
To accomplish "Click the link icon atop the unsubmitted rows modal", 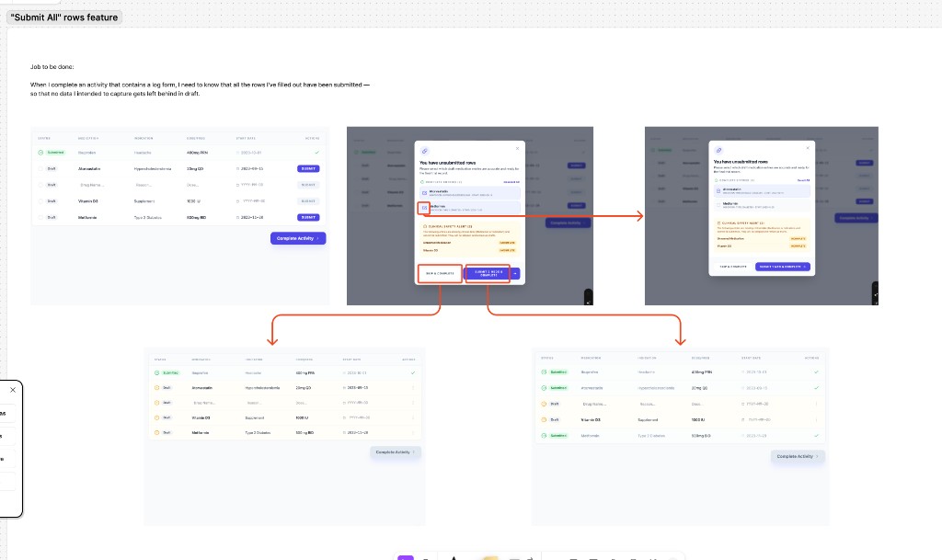I will [x=424, y=151].
